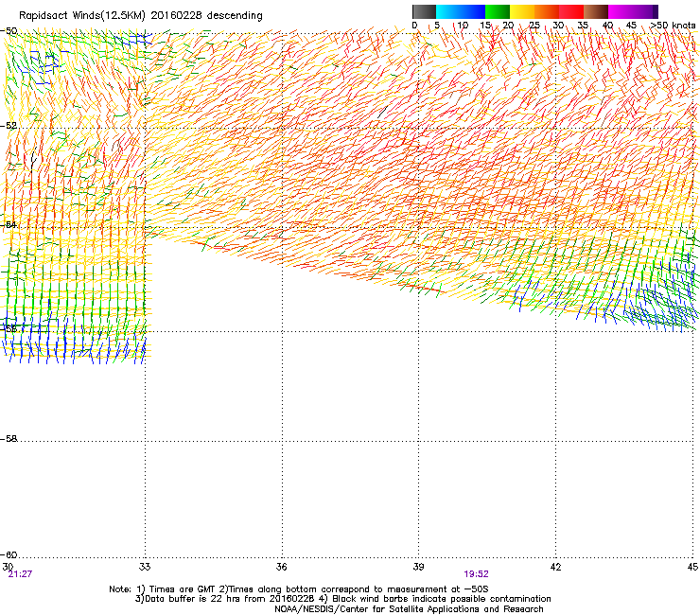Click the '-60' latitude label

click(9, 555)
